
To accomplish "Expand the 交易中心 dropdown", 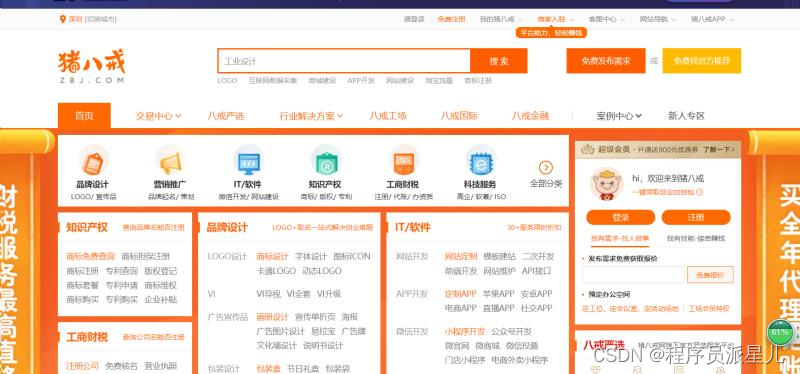I will pyautogui.click(x=159, y=116).
